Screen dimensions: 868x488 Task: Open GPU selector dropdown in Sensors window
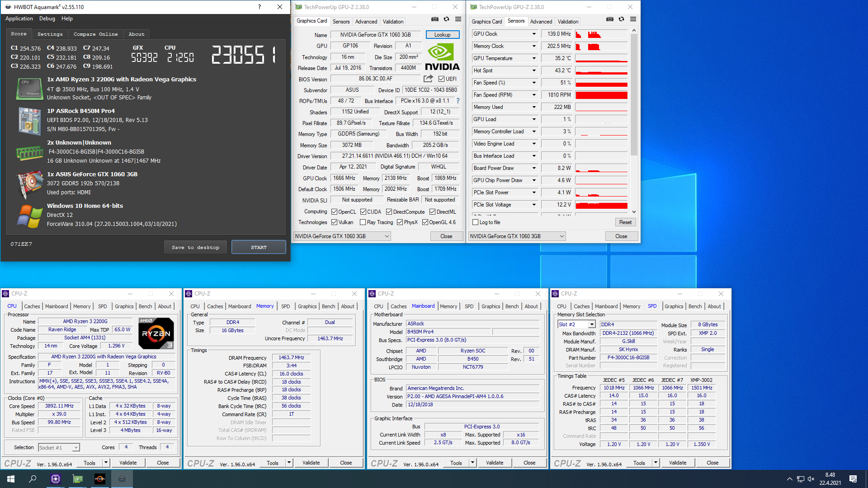click(x=517, y=236)
